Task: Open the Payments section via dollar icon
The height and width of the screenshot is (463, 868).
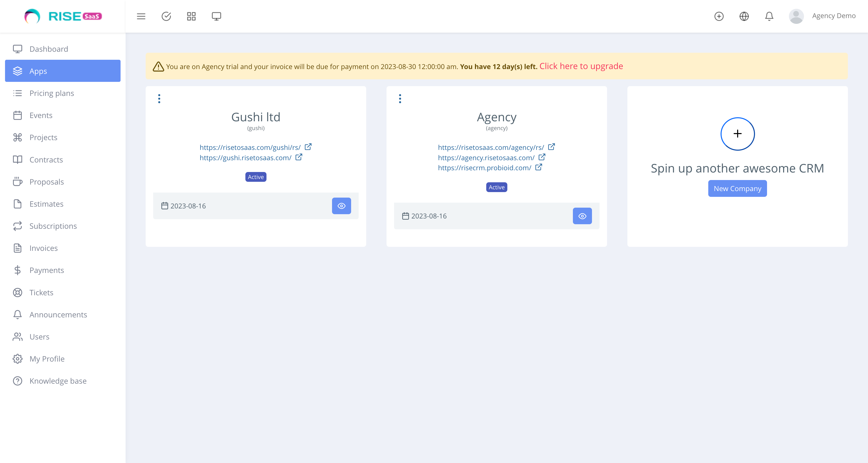Action: [x=18, y=270]
